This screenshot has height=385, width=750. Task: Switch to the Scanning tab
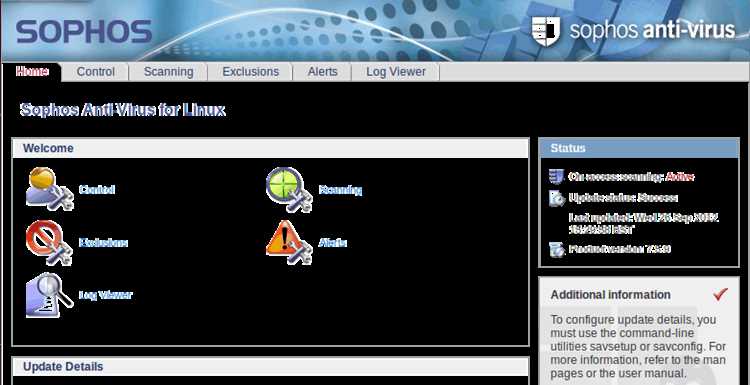pyautogui.click(x=168, y=72)
